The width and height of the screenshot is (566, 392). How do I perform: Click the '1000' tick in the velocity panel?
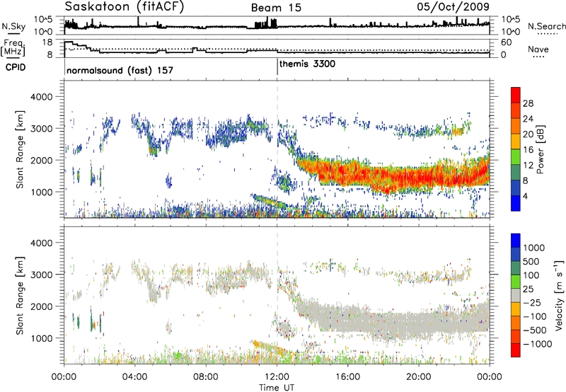click(41, 338)
